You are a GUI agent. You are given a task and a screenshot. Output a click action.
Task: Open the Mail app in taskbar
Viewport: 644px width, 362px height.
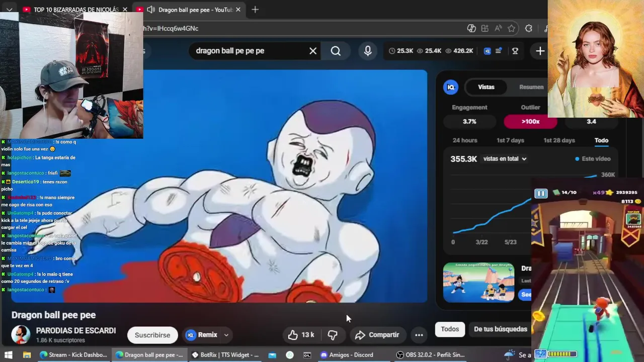point(272,355)
